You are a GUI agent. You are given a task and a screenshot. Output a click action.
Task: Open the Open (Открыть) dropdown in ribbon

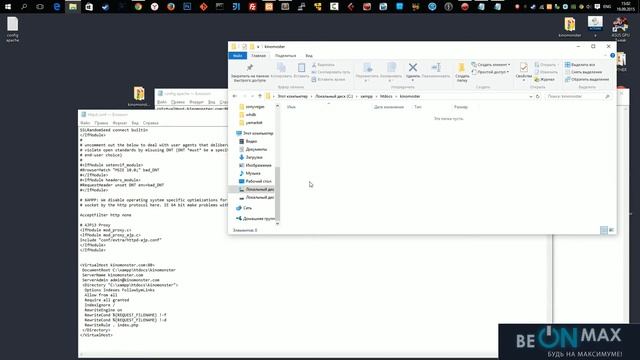[547, 65]
